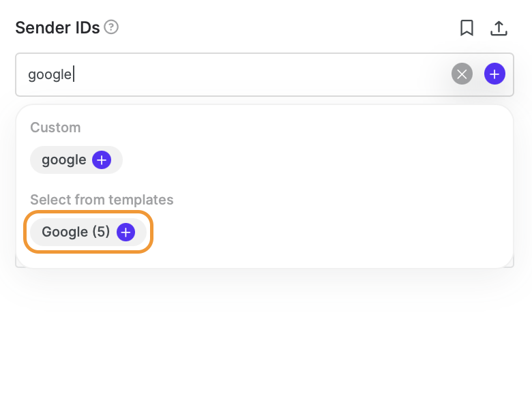Viewport: 532px width, 405px height.
Task: Click the upload icon beside the bookmark
Action: tap(499, 28)
